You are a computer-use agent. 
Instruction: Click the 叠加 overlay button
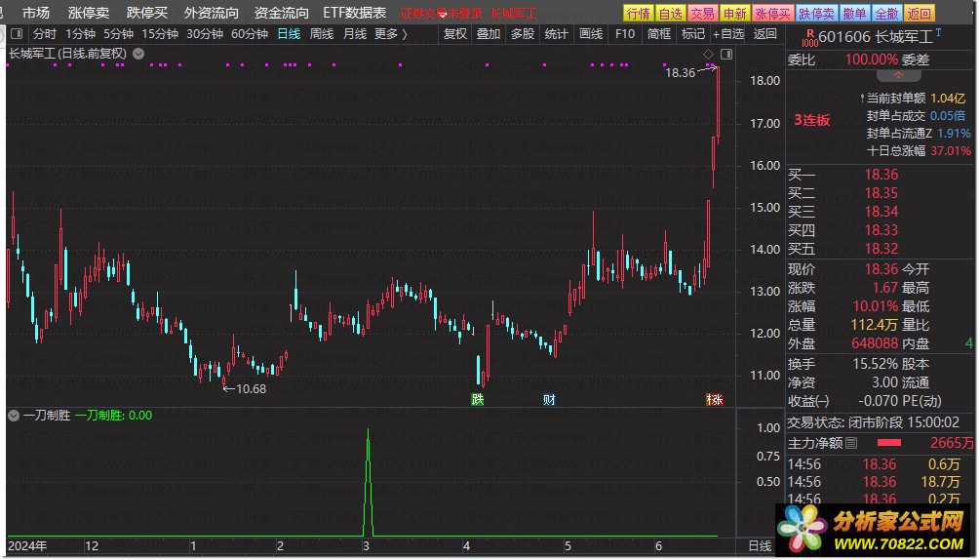(x=489, y=34)
